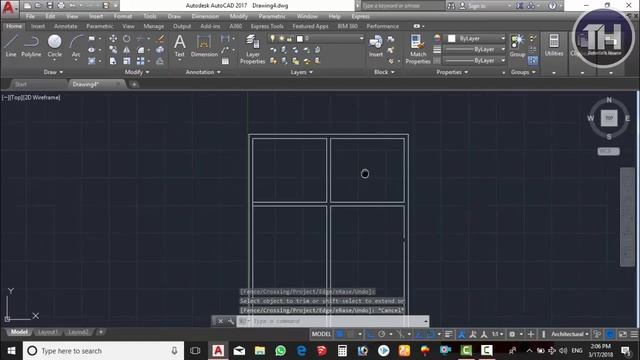Open Layer Properties manager
This screenshot has width=640, height=360.
pyautogui.click(x=252, y=49)
